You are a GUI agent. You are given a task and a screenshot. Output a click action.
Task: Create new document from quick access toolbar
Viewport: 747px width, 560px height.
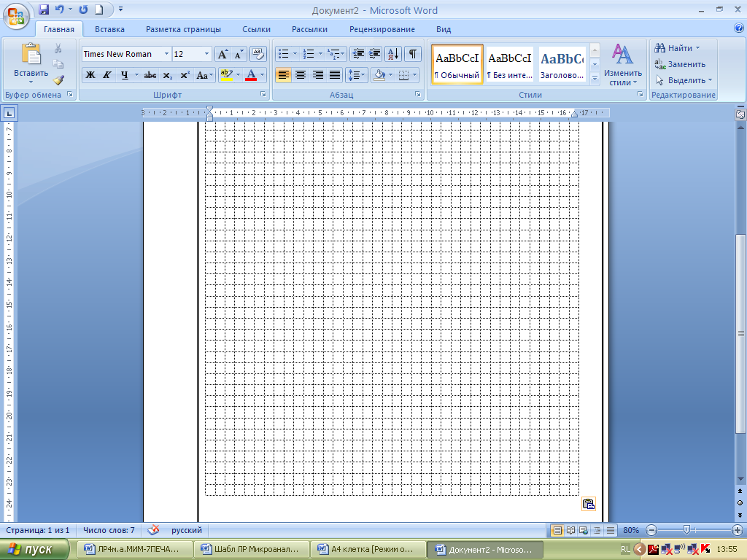point(98,9)
